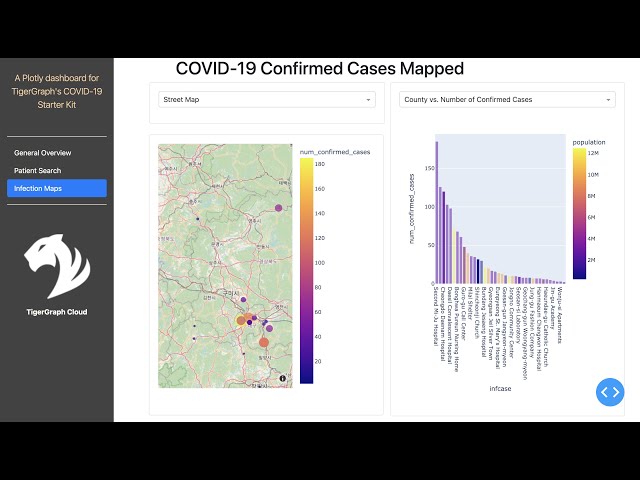Click the 'infcase' x-axis title
The image size is (640, 480).
(x=500, y=389)
